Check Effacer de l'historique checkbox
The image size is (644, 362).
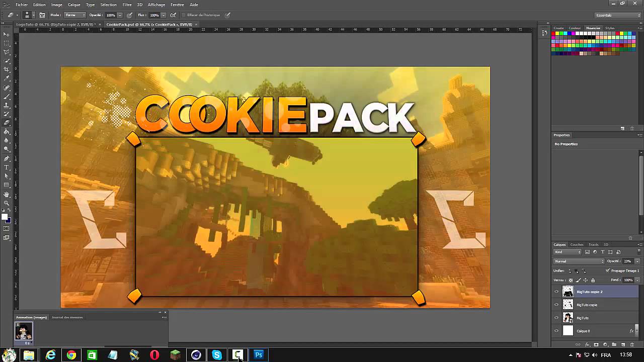184,15
